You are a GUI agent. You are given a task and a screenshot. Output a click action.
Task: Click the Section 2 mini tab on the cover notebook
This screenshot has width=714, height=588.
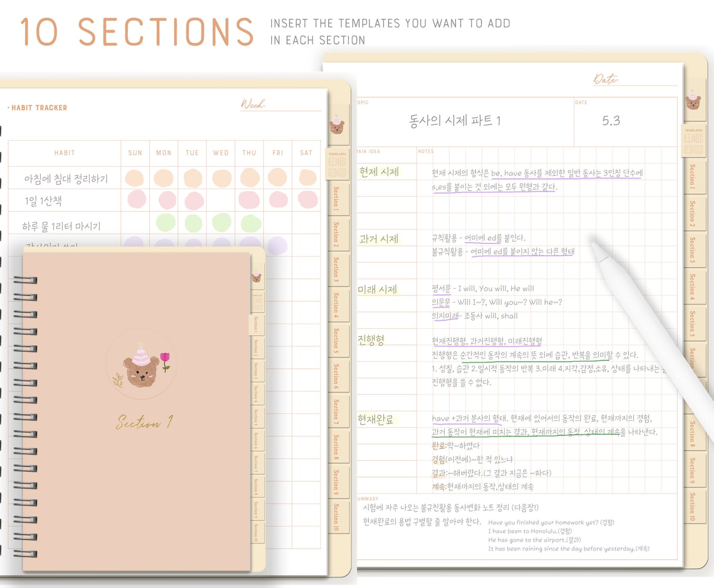tap(256, 346)
